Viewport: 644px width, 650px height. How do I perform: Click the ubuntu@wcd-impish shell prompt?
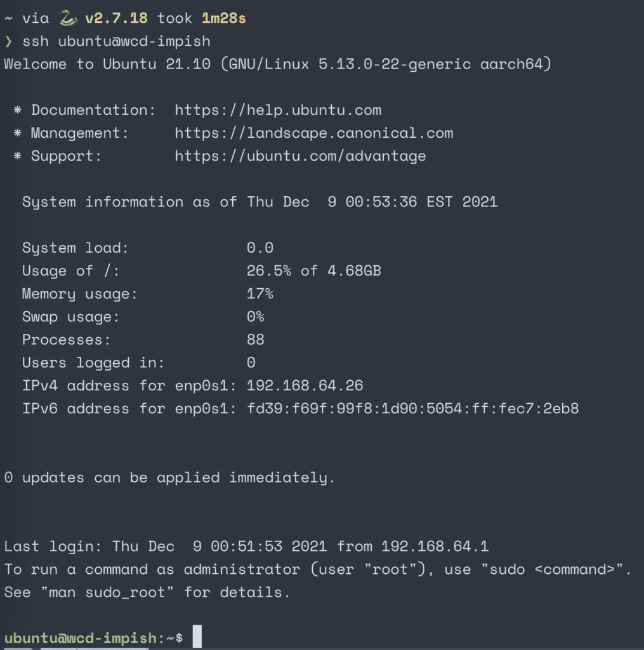[x=93, y=637]
